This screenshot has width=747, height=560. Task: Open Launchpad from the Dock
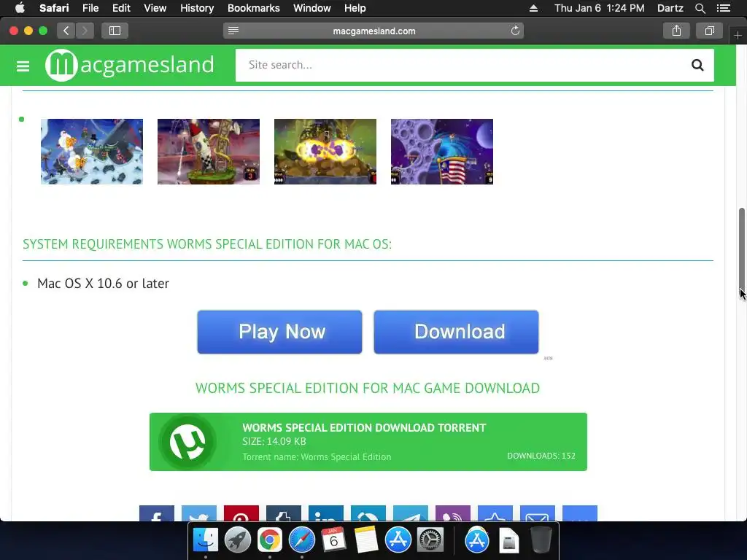coord(237,540)
